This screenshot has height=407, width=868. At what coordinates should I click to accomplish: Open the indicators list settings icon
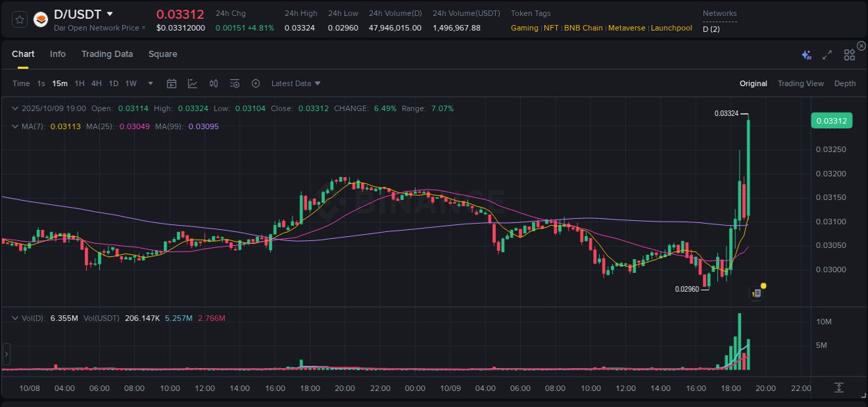coord(235,83)
